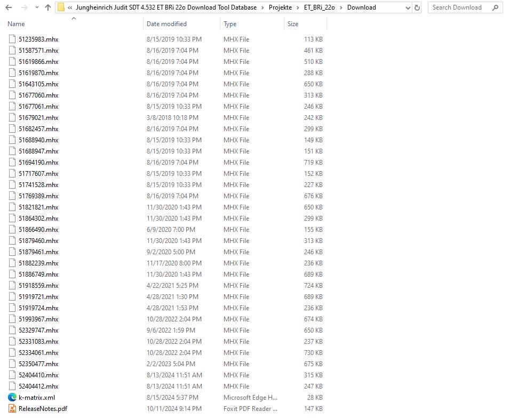Viewport: 510px width, 420px height.
Task: Select the file icon of 51682457.mhx
Action: (12, 129)
